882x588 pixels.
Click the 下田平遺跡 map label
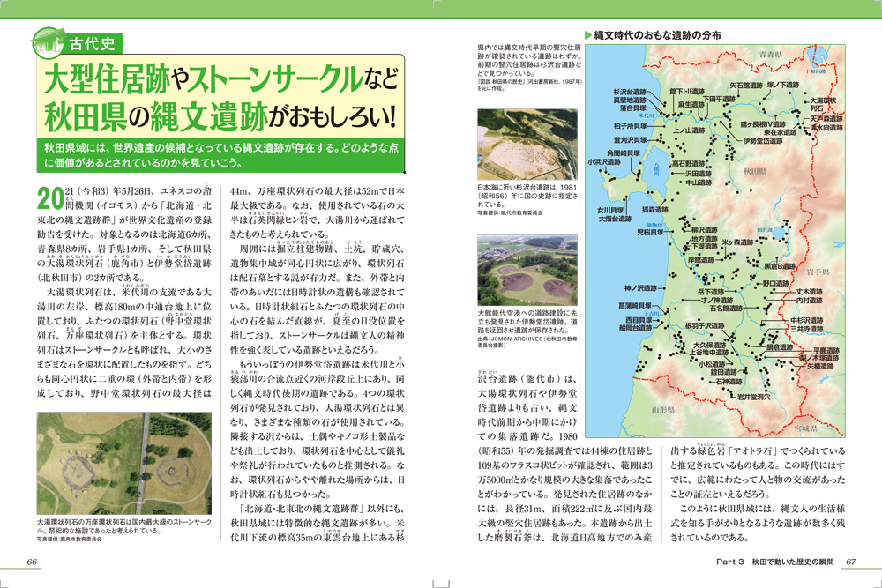tap(718, 99)
